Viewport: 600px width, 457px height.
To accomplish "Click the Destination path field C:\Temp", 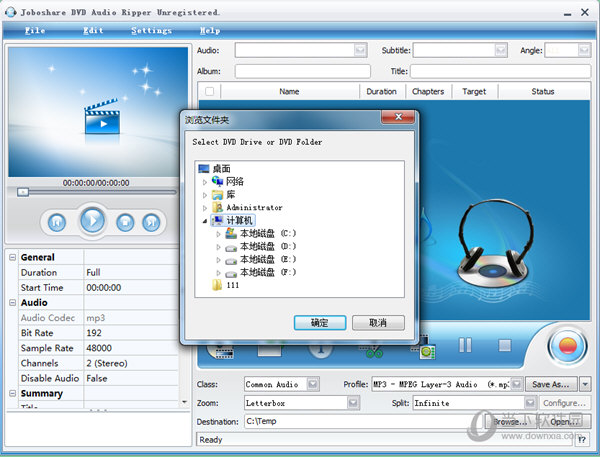I will (364, 421).
